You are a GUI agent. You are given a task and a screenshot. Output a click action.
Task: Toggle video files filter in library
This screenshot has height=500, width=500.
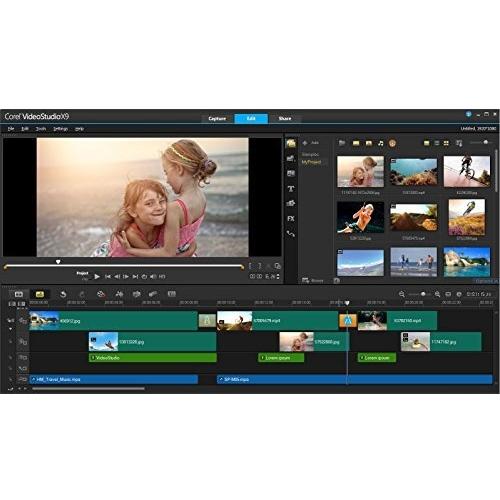356,143
